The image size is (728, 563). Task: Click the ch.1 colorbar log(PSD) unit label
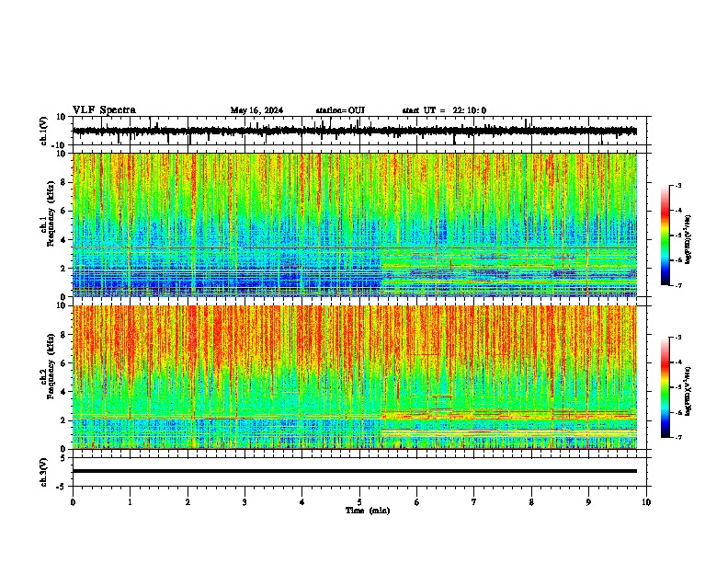point(688,240)
